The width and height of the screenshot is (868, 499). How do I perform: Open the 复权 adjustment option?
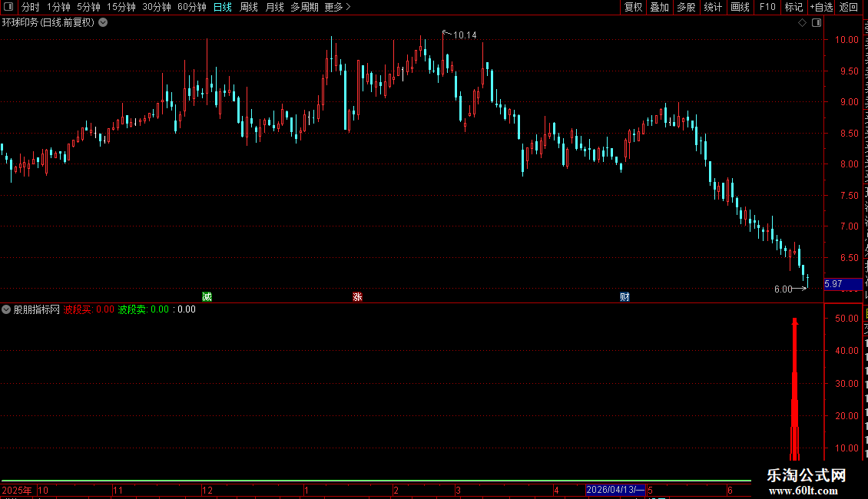click(x=633, y=7)
